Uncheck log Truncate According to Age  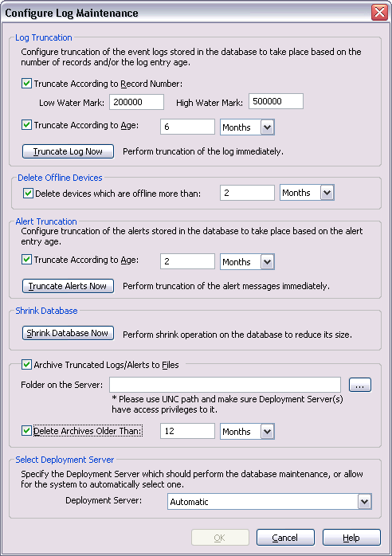[x=26, y=125]
